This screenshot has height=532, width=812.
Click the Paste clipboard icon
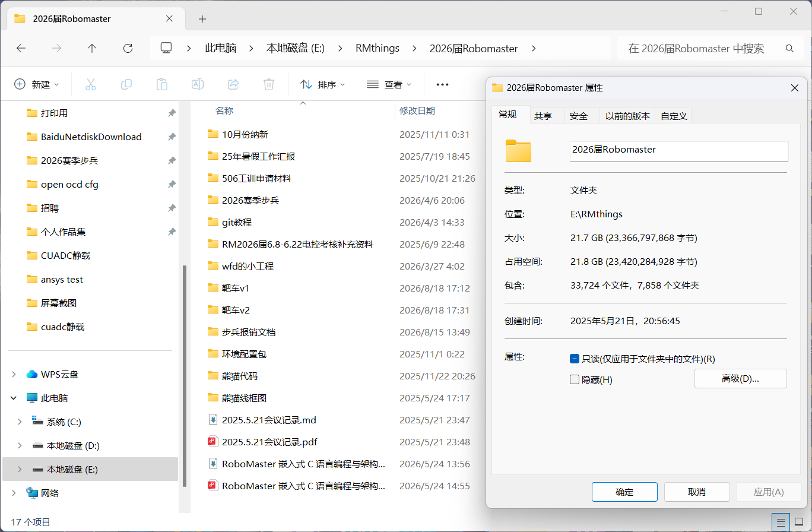(x=162, y=84)
